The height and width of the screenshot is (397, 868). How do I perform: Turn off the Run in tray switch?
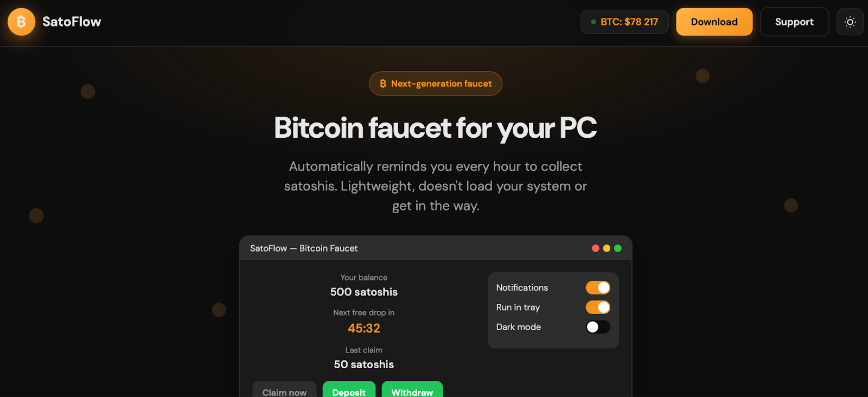point(598,308)
